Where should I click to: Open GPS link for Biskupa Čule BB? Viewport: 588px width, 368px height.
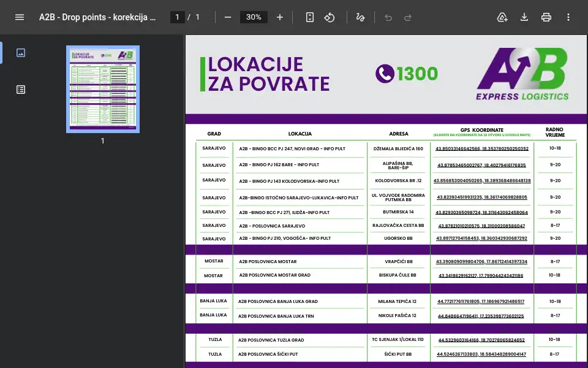[481, 275]
